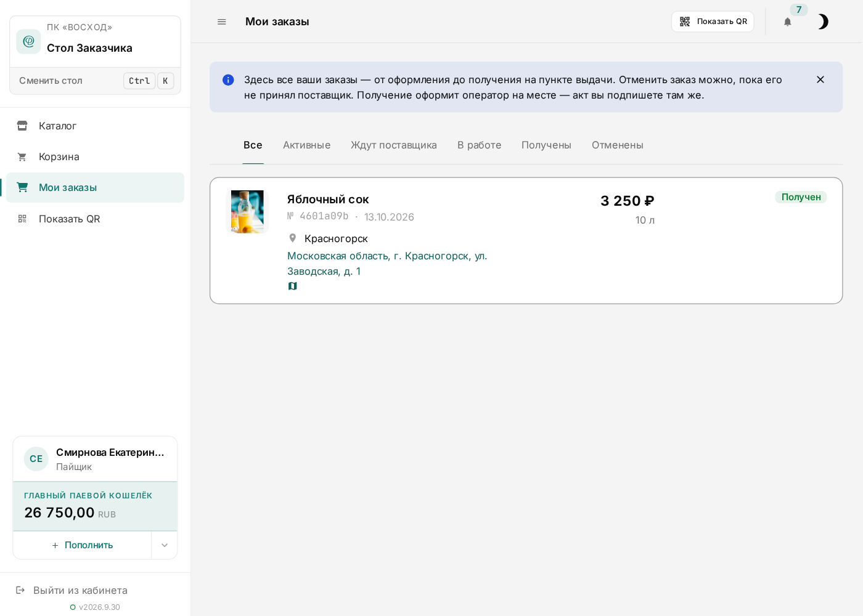
Task: Switch to dark mode via moon icon
Action: click(822, 22)
